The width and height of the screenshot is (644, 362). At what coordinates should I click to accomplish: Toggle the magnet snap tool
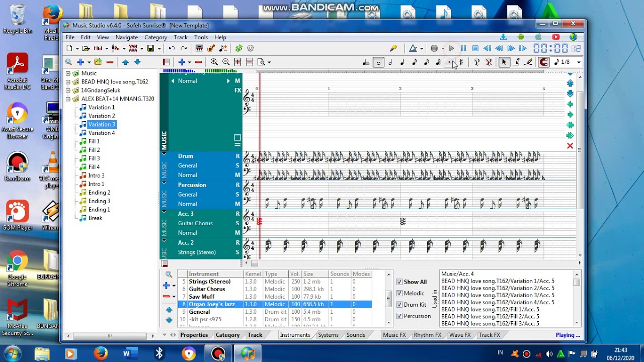click(544, 62)
